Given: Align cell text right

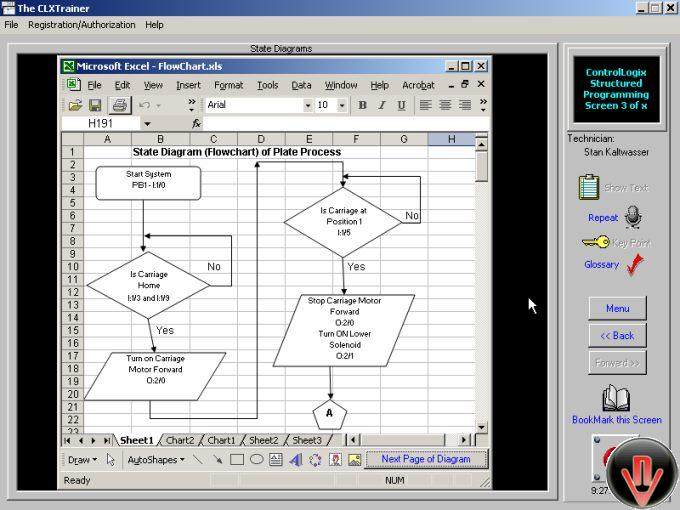Looking at the screenshot, I should click(465, 105).
